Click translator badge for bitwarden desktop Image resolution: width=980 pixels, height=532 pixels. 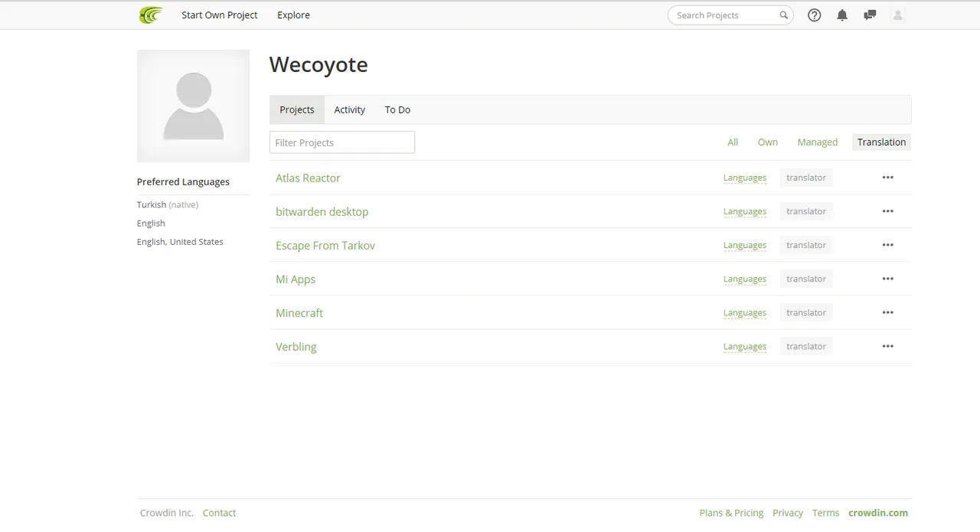[x=806, y=211]
